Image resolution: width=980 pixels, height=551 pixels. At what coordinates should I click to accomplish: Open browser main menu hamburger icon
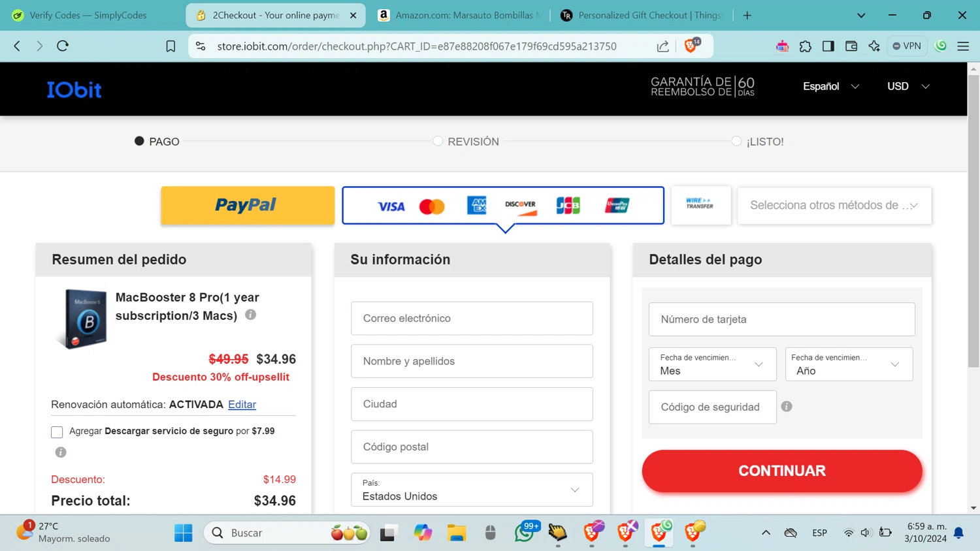point(963,46)
